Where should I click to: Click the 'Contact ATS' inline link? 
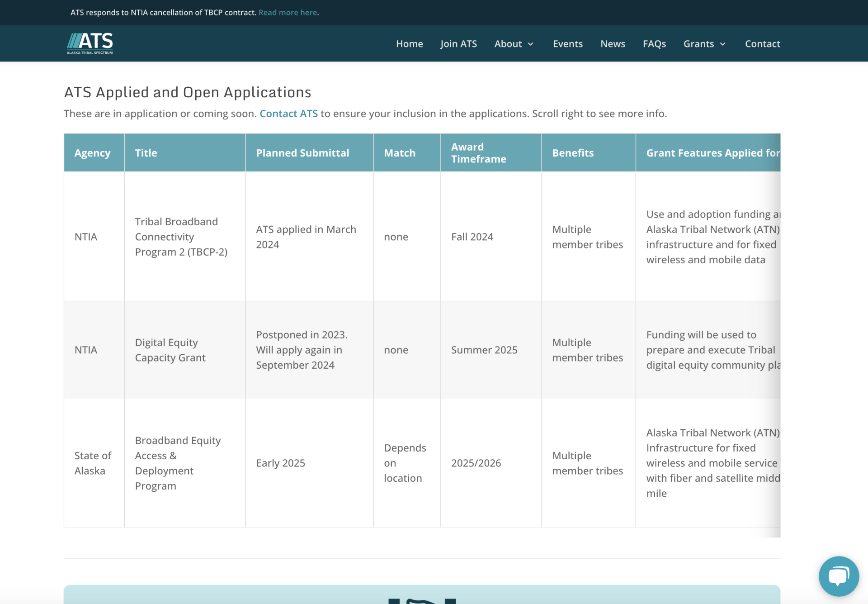[x=288, y=114]
